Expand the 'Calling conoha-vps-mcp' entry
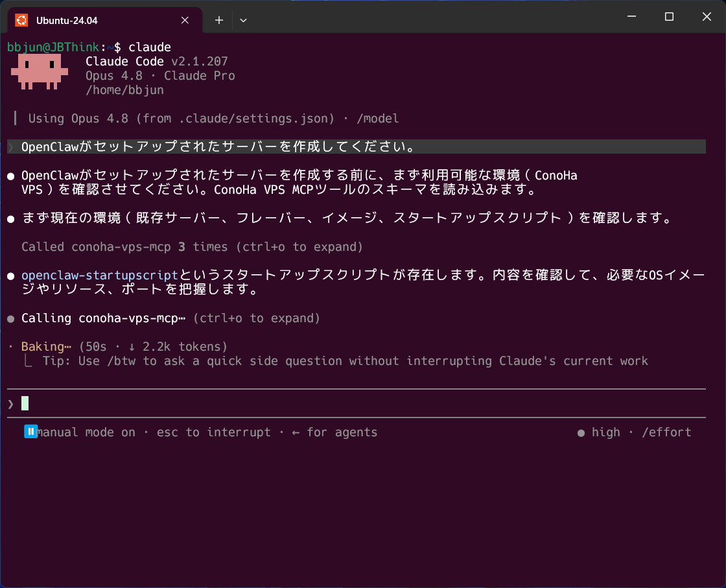 click(170, 318)
